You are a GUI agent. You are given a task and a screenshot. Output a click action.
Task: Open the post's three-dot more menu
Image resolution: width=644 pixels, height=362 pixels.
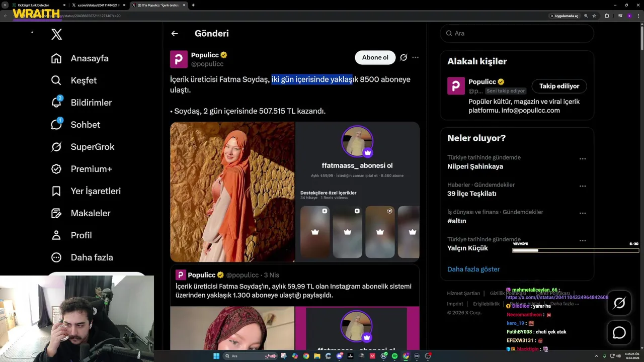point(415,57)
